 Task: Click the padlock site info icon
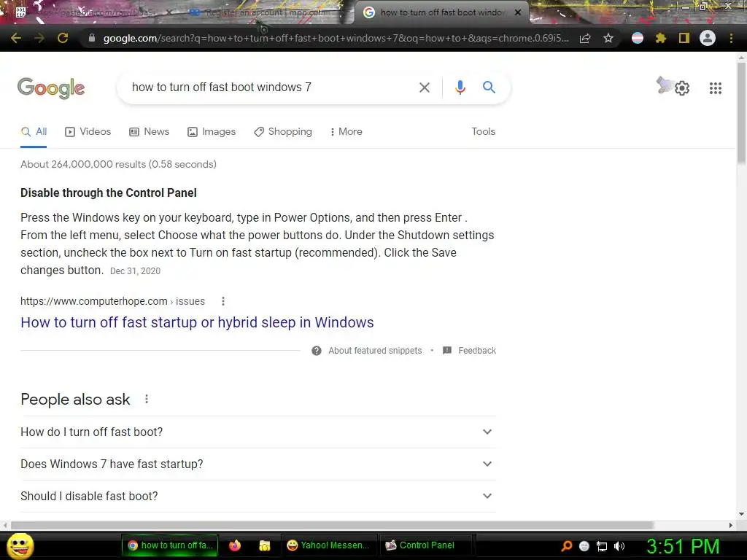(x=91, y=38)
